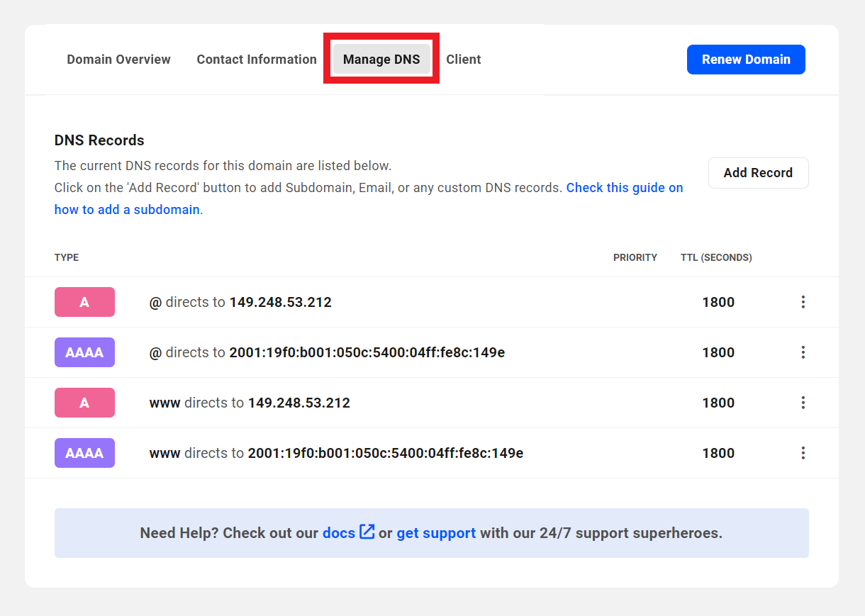Click the PRIORITY column header

click(635, 257)
